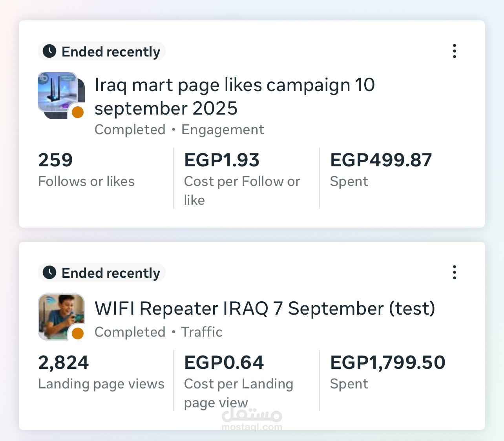Click orange status dot on WIFI Repeater thumbnail
Image resolution: width=504 pixels, height=441 pixels.
point(78,333)
